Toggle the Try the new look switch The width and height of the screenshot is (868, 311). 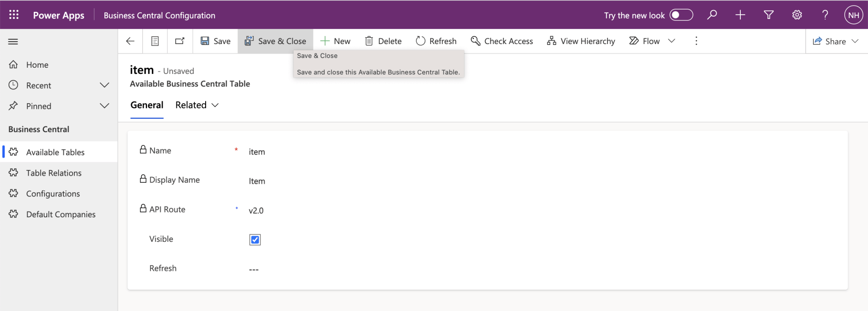(x=681, y=15)
